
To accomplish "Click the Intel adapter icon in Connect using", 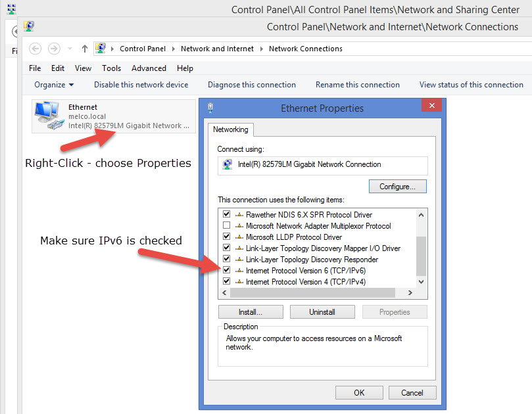I will click(228, 164).
